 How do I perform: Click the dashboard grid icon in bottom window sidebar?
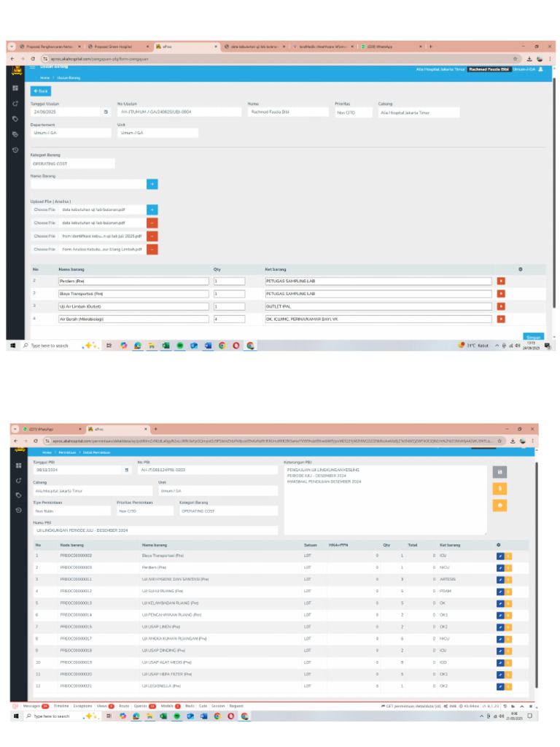(18, 465)
